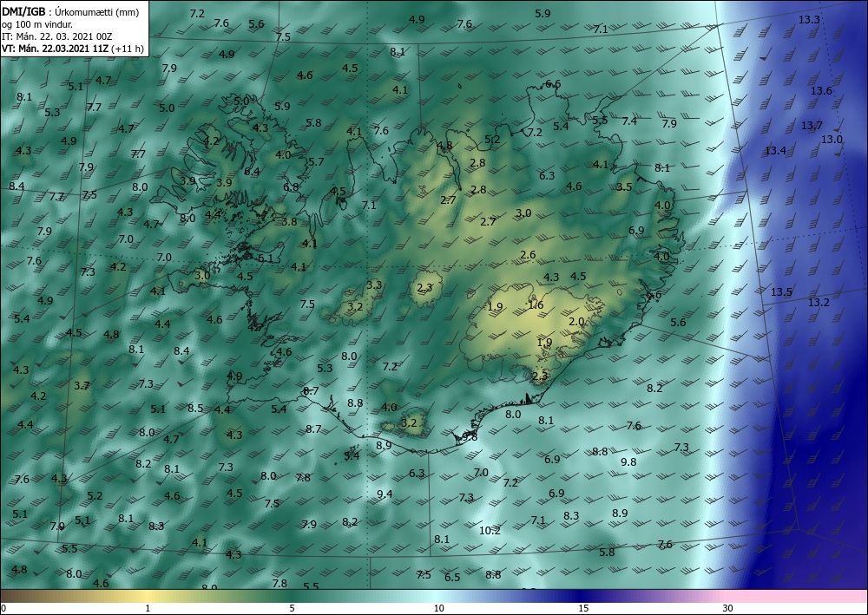Click the glacier value '2.0'
The height and width of the screenshot is (615, 868).
tap(577, 321)
